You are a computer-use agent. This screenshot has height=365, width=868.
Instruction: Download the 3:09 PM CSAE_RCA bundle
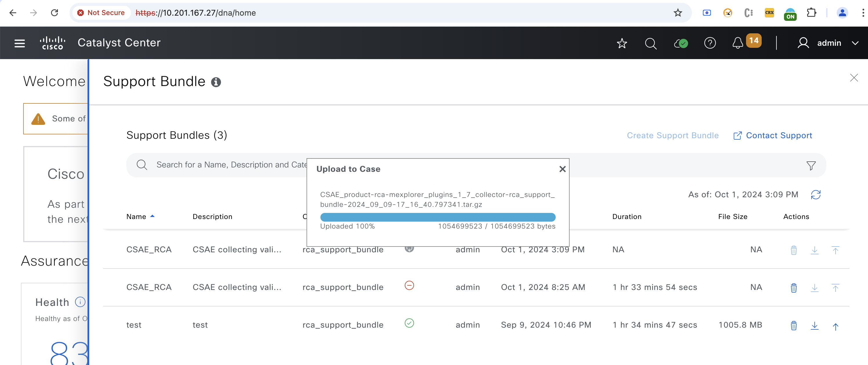(814, 250)
